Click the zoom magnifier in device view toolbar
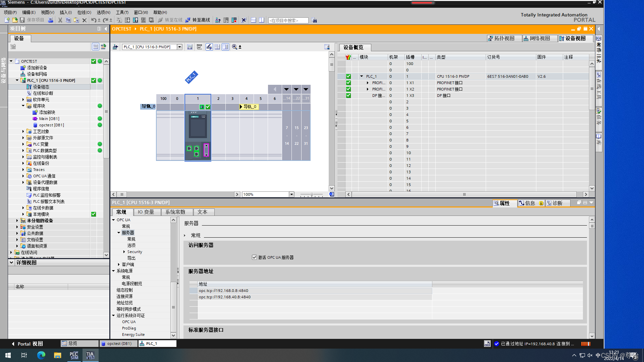 tap(234, 47)
